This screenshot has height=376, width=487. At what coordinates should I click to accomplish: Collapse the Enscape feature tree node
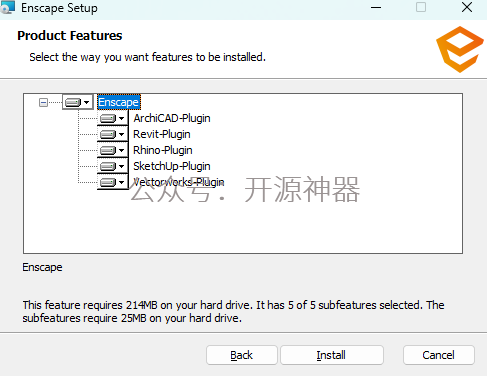[x=43, y=102]
